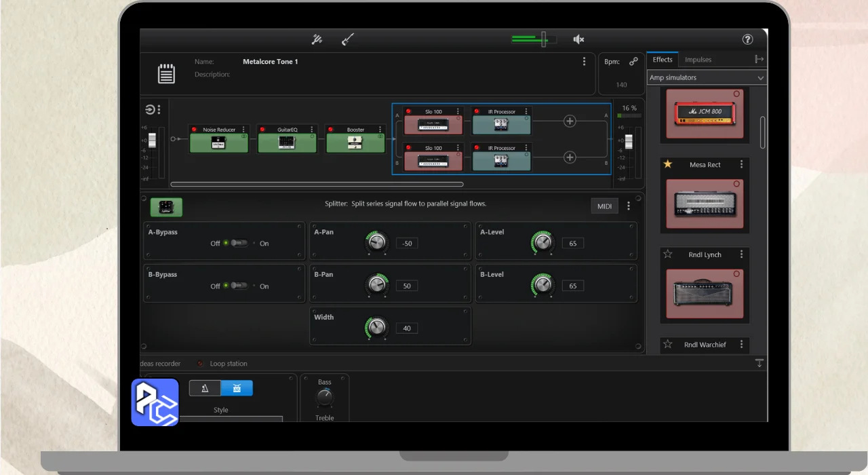Toggle Noise Reducer power indicator
The image size is (868, 475).
point(194,130)
